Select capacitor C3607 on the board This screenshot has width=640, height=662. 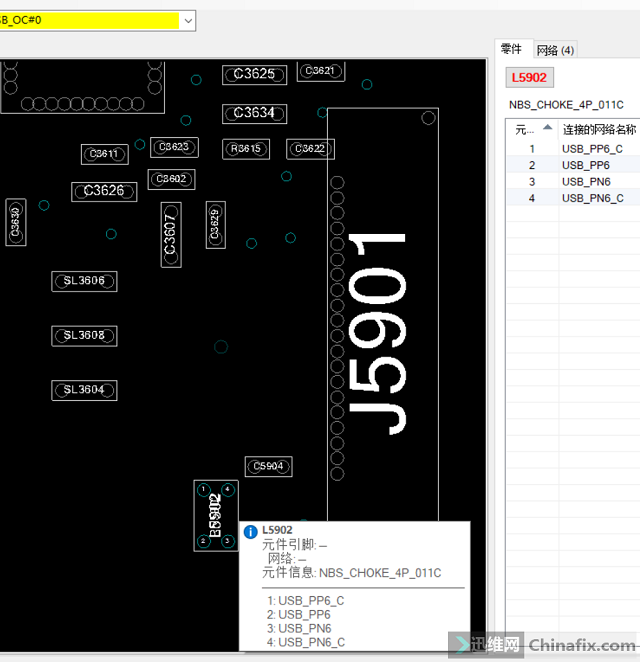171,234
